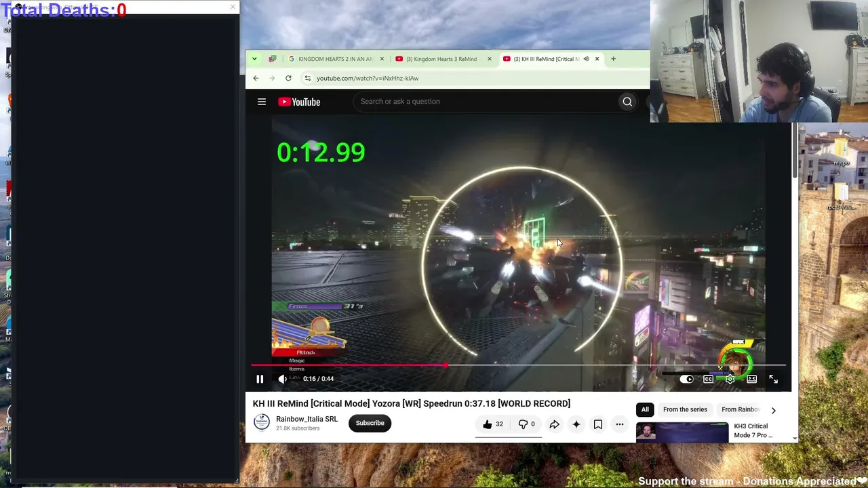Screen dimensions: 868x488
Task: Enter fullscreen mode on video
Action: point(773,379)
